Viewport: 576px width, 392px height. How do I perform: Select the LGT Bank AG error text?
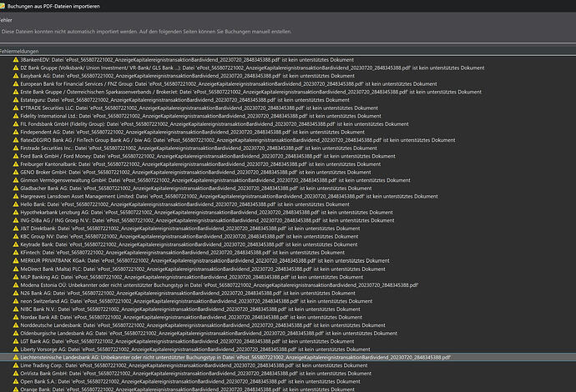point(187,341)
